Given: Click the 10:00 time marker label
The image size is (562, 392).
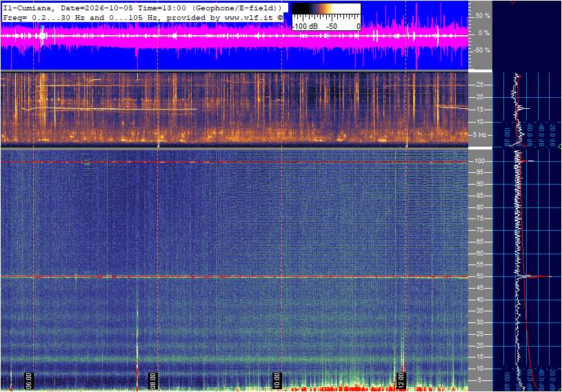Looking at the screenshot, I should tap(277, 381).
